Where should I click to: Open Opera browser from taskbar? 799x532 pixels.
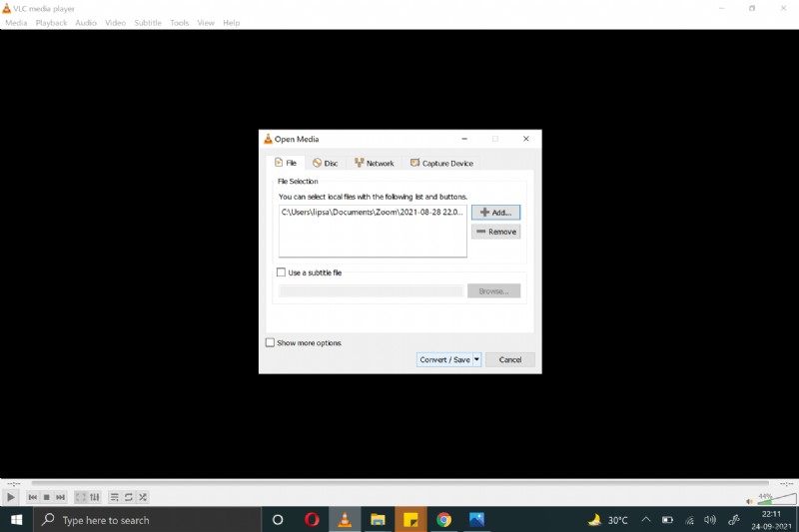pyautogui.click(x=312, y=520)
